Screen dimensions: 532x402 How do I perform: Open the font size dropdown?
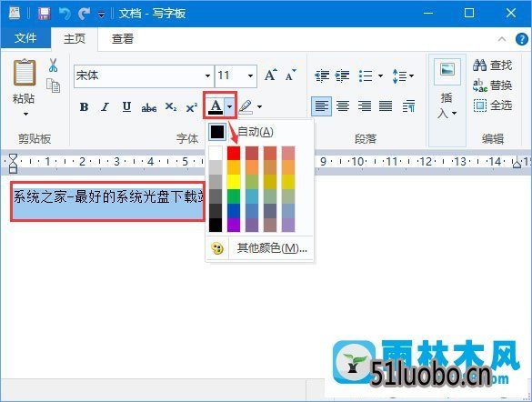[x=250, y=75]
